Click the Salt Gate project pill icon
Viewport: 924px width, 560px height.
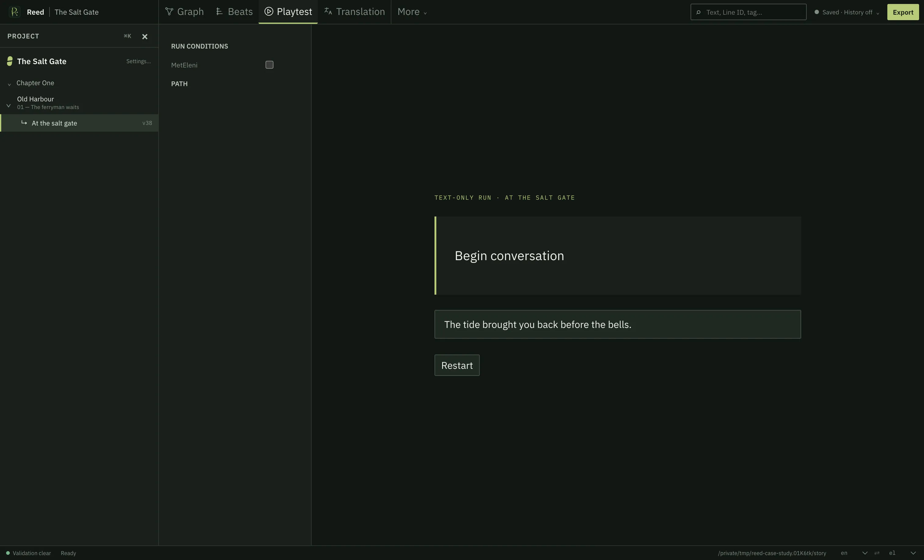pyautogui.click(x=10, y=61)
